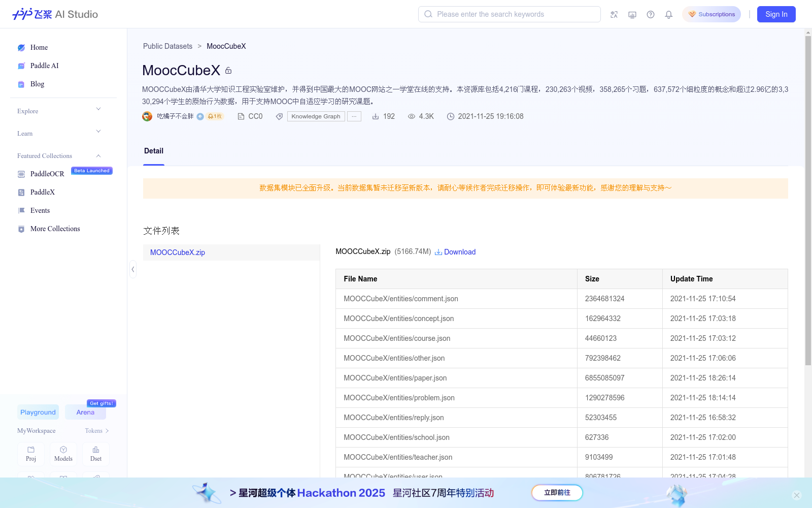812x508 pixels.
Task: Click the monitor dashboard icon near search bar
Action: [632, 14]
